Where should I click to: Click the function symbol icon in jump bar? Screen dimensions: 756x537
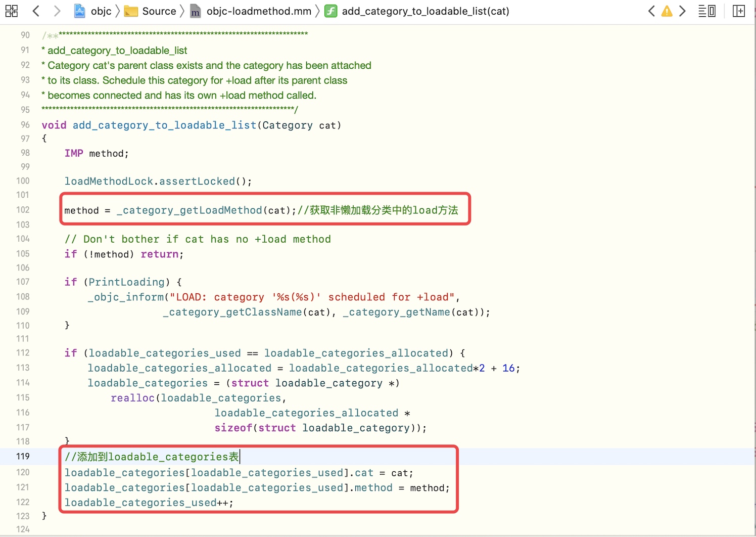tap(330, 11)
